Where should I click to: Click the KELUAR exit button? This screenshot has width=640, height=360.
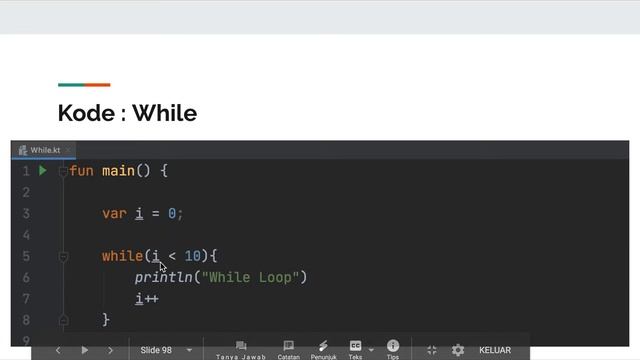495,350
